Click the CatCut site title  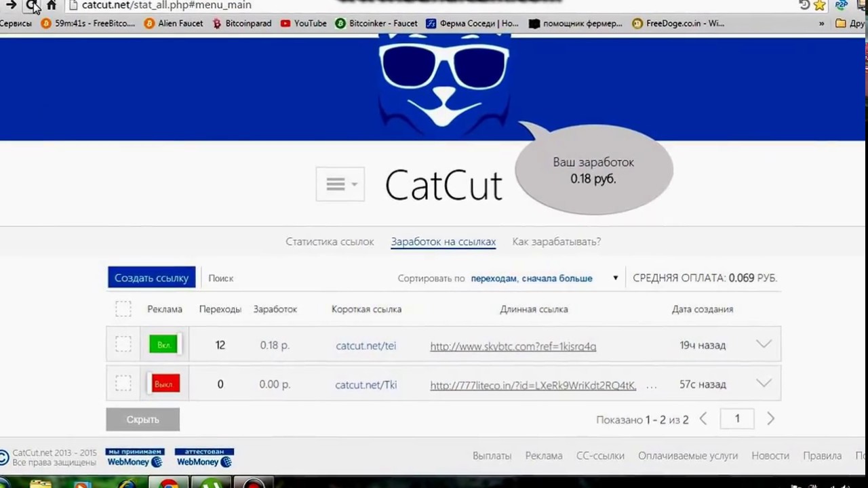(443, 185)
